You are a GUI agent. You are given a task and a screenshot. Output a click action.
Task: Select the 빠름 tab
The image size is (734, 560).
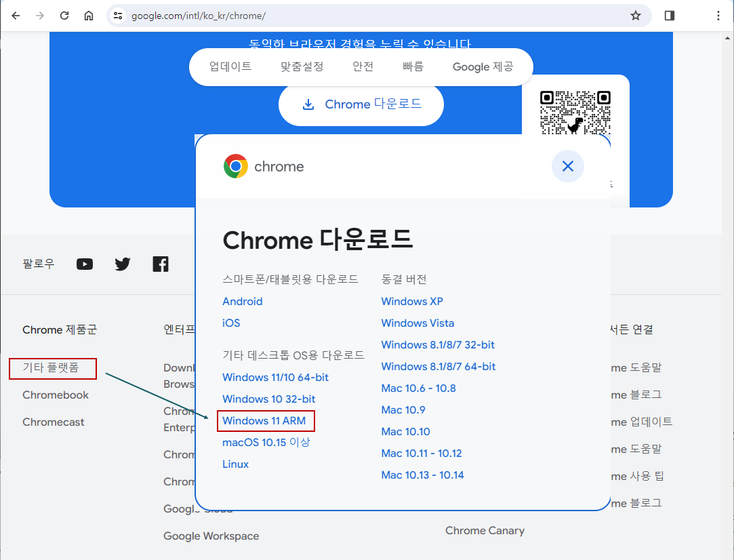pyautogui.click(x=413, y=66)
